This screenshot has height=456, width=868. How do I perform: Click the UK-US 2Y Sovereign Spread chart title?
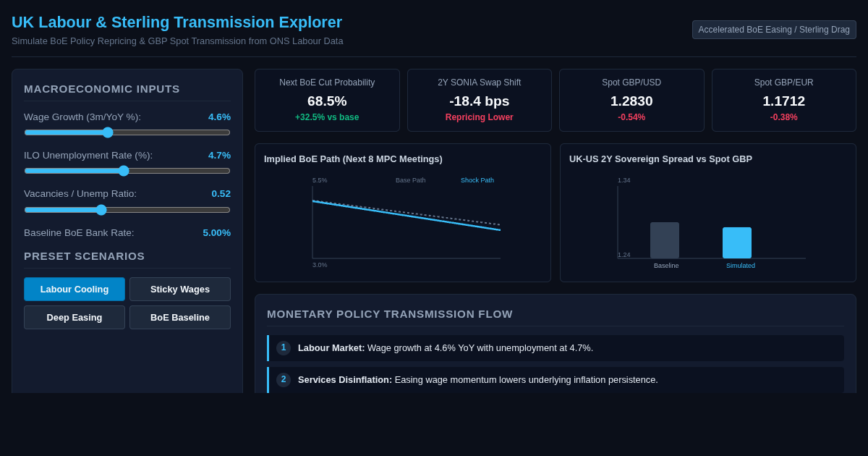pyautogui.click(x=660, y=159)
